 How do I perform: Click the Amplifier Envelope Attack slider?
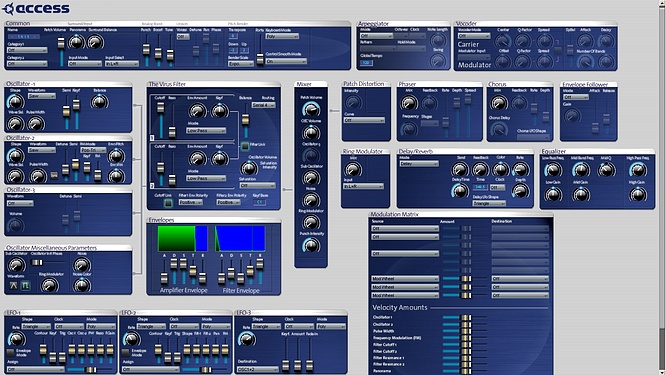tap(164, 272)
